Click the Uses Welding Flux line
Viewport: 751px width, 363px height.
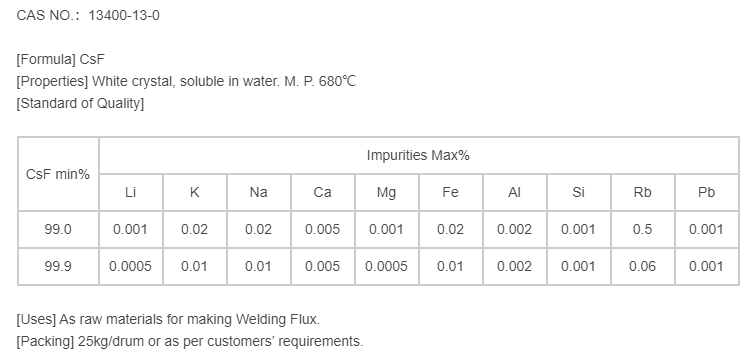[168, 319]
